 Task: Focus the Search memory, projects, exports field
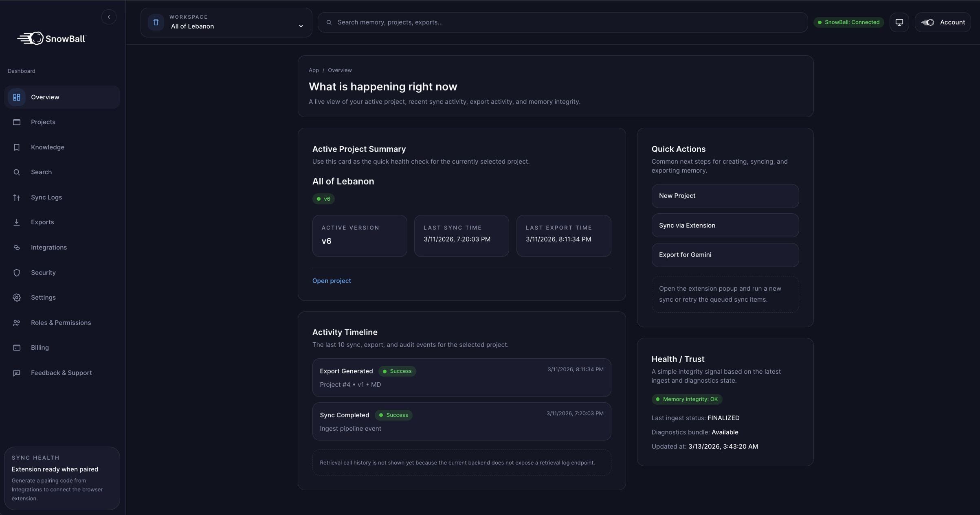tap(562, 22)
